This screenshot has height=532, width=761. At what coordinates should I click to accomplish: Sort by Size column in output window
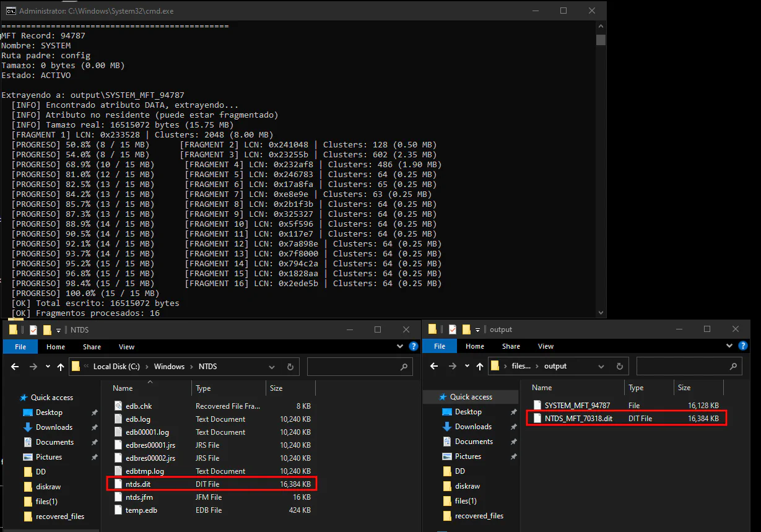[684, 388]
